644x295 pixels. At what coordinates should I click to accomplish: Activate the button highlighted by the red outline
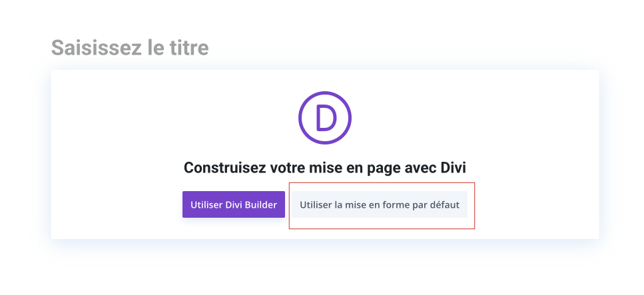pos(380,204)
